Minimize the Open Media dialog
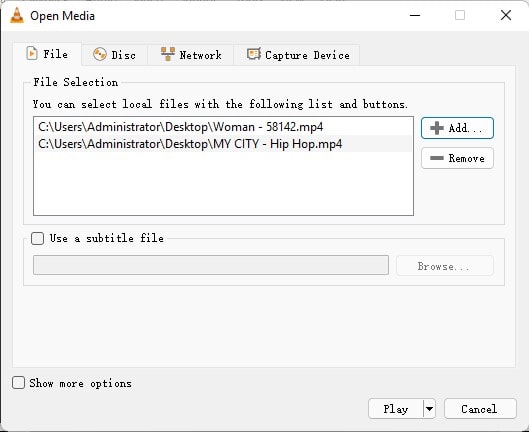529x432 pixels. [415, 16]
